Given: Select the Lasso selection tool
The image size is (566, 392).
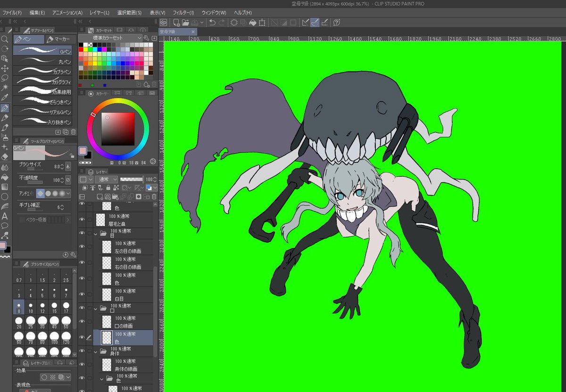Looking at the screenshot, I should point(5,78).
